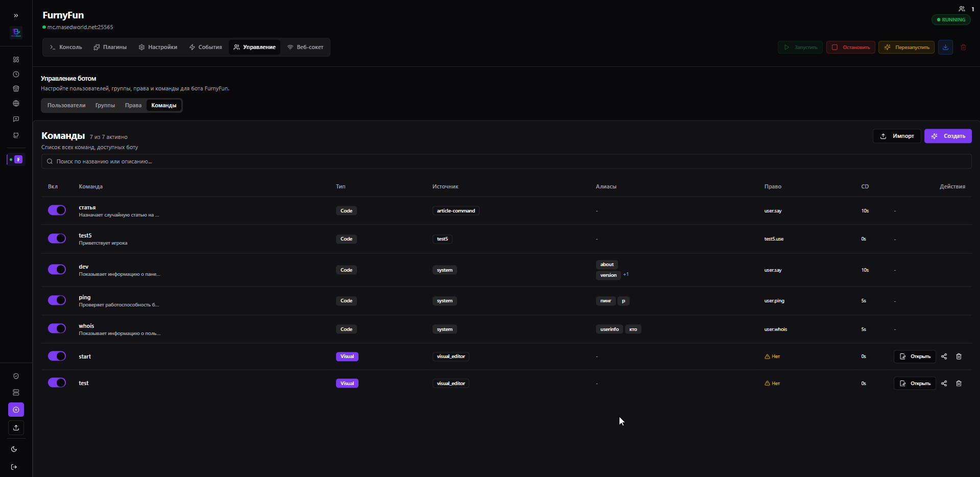The width and height of the screenshot is (980, 477).
Task: Share the start command
Action: (944, 356)
